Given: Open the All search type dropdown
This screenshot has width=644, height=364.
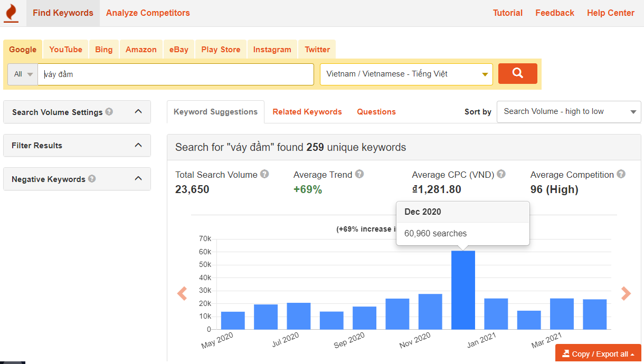Looking at the screenshot, I should click(x=23, y=74).
